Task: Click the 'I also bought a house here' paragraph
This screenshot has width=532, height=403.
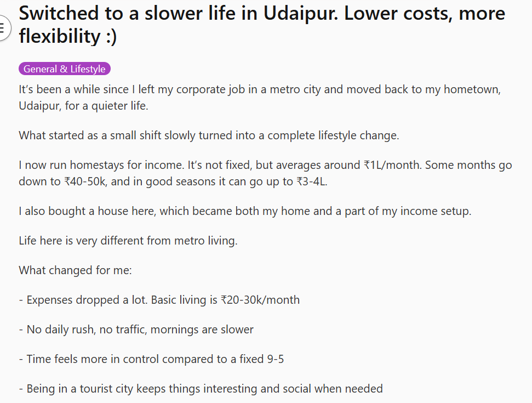Action: coord(245,211)
